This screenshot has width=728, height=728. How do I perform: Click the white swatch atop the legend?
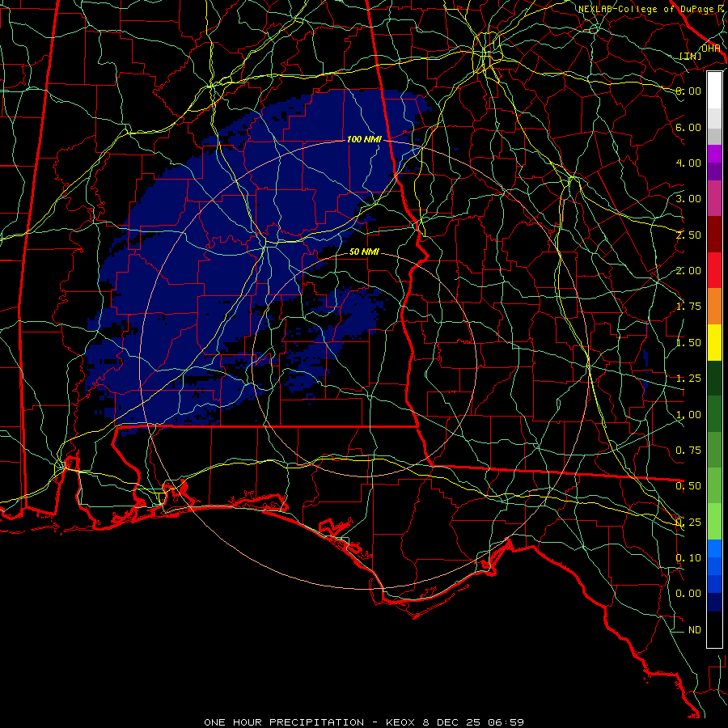(714, 90)
